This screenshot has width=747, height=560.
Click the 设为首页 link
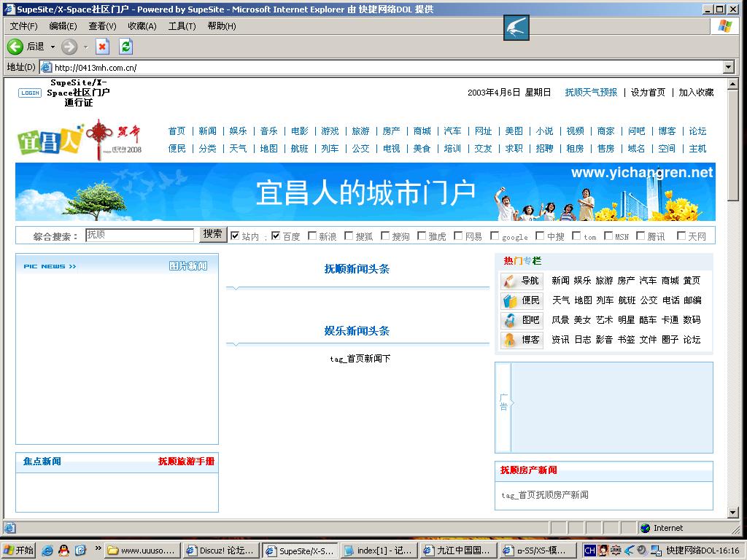point(648,93)
